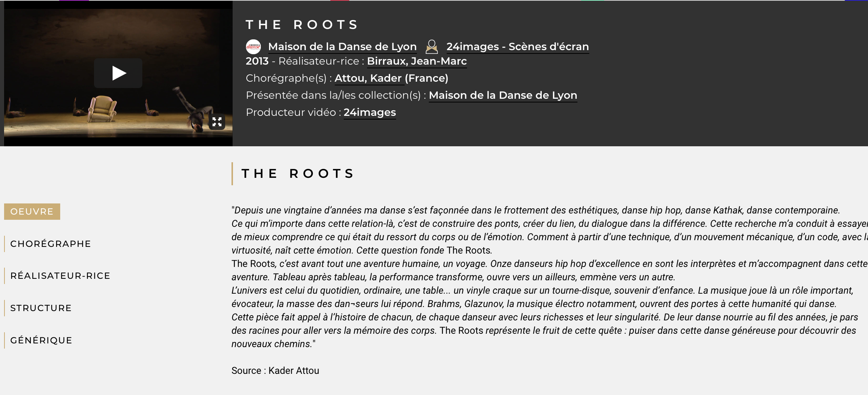
Task: Open director Birraux, Jean-Marc link
Action: 417,61
